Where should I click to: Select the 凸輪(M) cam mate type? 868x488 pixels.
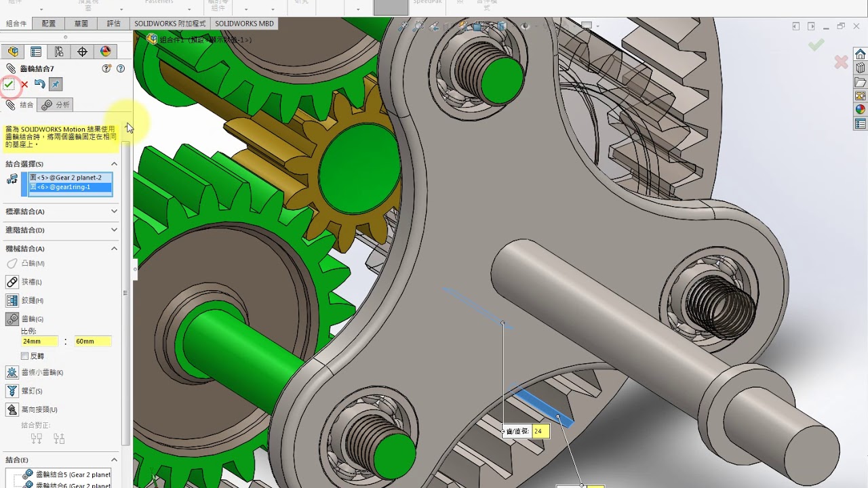[x=25, y=264]
